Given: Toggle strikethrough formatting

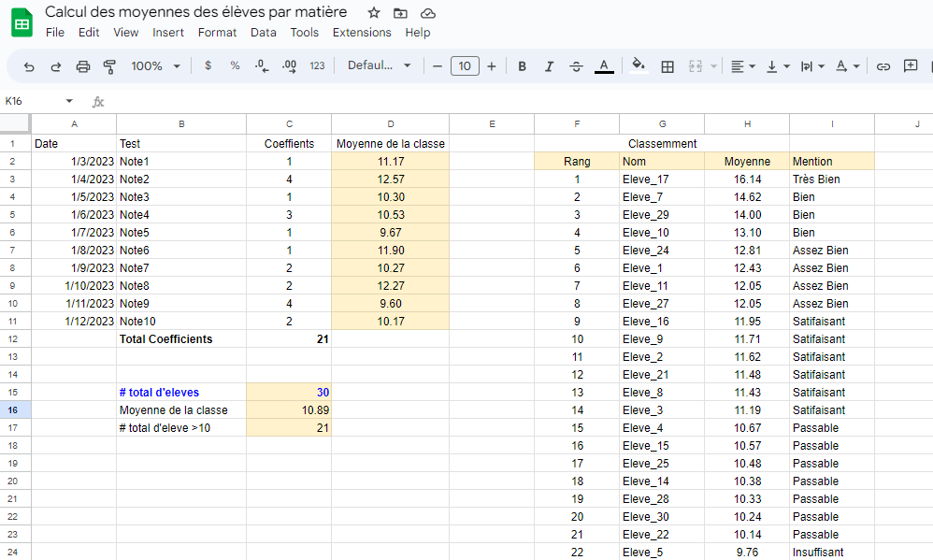Looking at the screenshot, I should tap(576, 66).
